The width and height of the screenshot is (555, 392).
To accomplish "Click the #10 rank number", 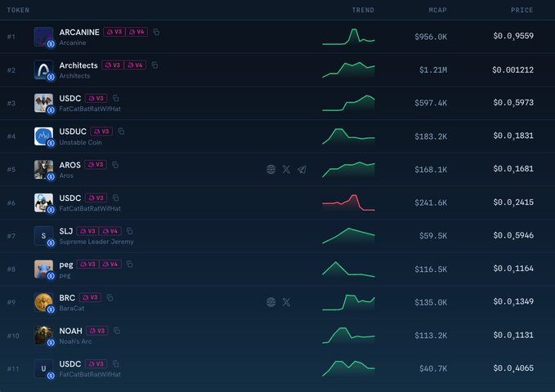I will 13,336.
